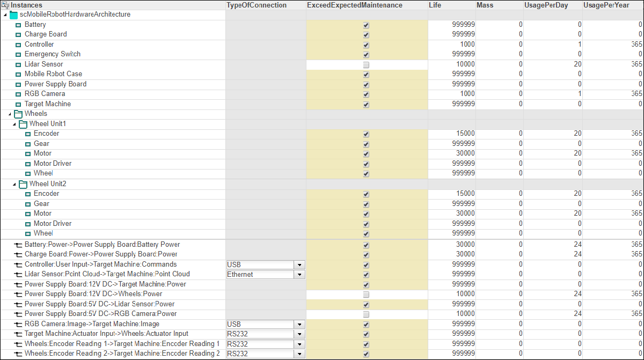Click the Power Supply Board component icon
This screenshot has width=644, height=360.
pos(18,85)
